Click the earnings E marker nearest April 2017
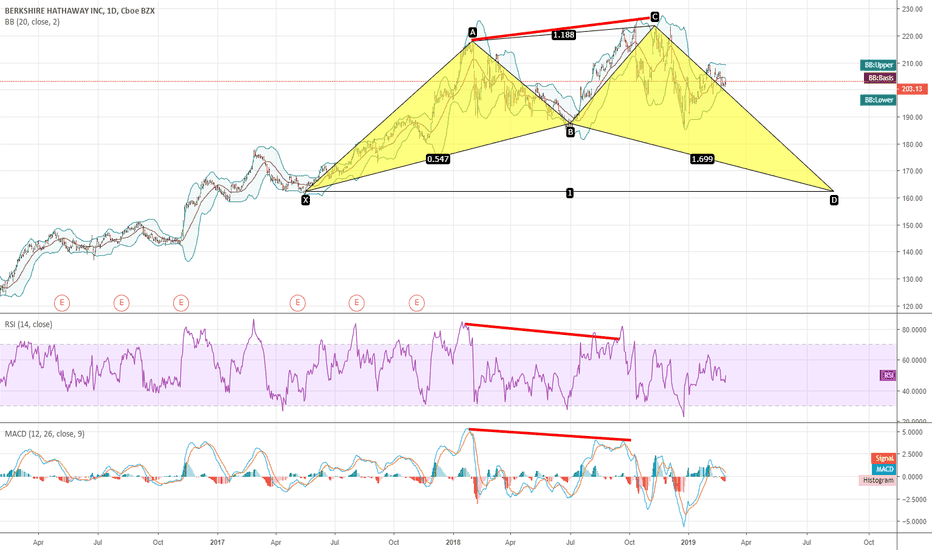This screenshot has width=932, height=550. click(x=297, y=303)
